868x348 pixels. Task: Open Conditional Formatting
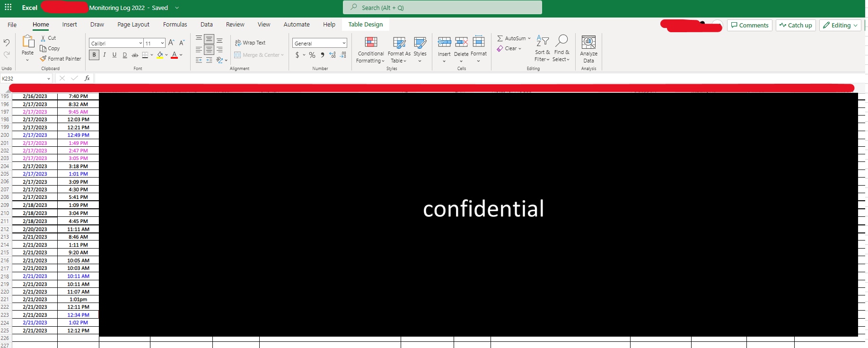coord(371,49)
